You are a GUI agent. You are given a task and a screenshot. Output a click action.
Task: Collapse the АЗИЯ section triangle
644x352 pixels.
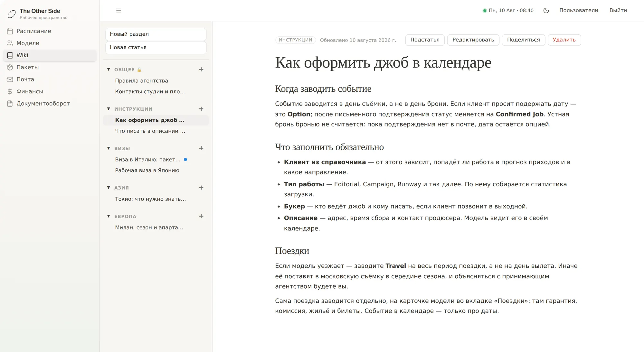pos(109,188)
